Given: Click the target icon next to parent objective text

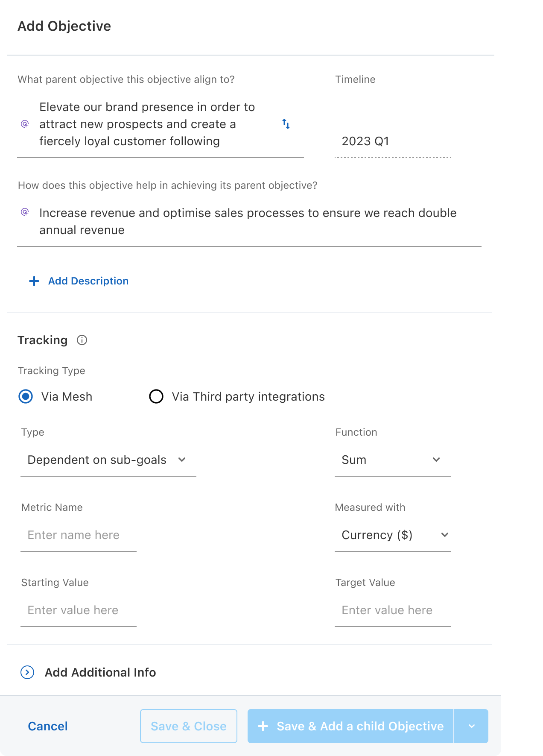Looking at the screenshot, I should pos(25,124).
